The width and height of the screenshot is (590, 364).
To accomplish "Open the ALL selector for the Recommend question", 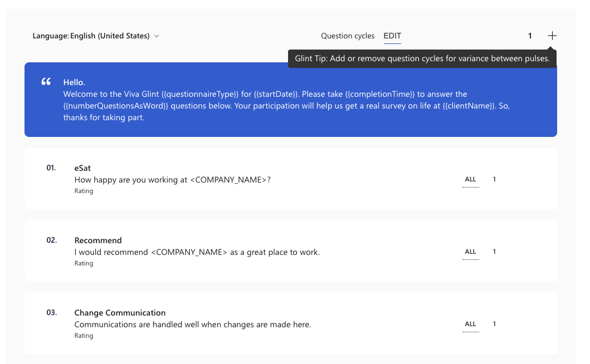I will coord(470,252).
